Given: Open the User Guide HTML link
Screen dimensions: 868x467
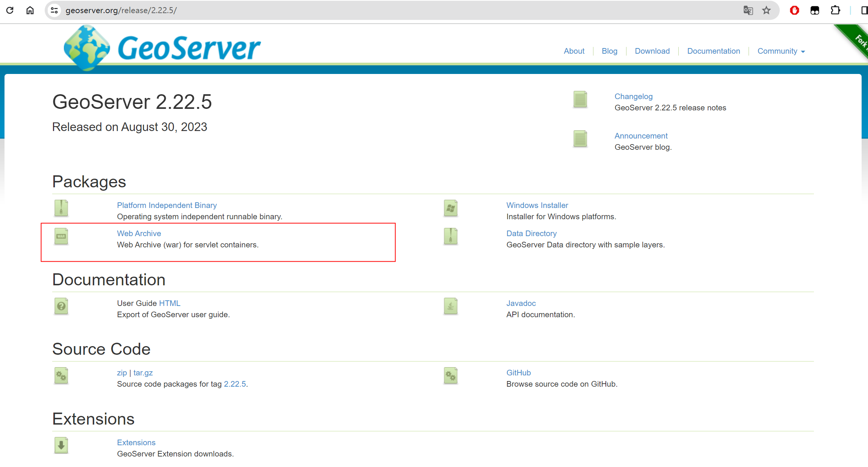Looking at the screenshot, I should coord(169,303).
